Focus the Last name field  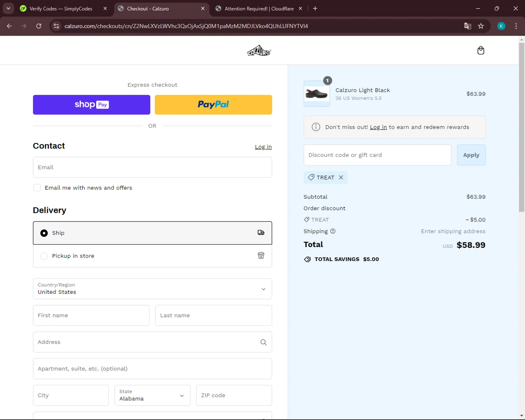[x=213, y=315]
